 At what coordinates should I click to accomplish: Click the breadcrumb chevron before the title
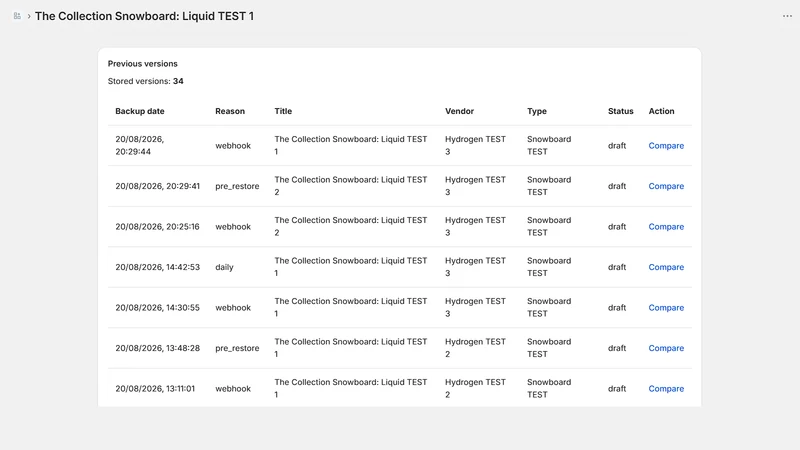pos(29,16)
